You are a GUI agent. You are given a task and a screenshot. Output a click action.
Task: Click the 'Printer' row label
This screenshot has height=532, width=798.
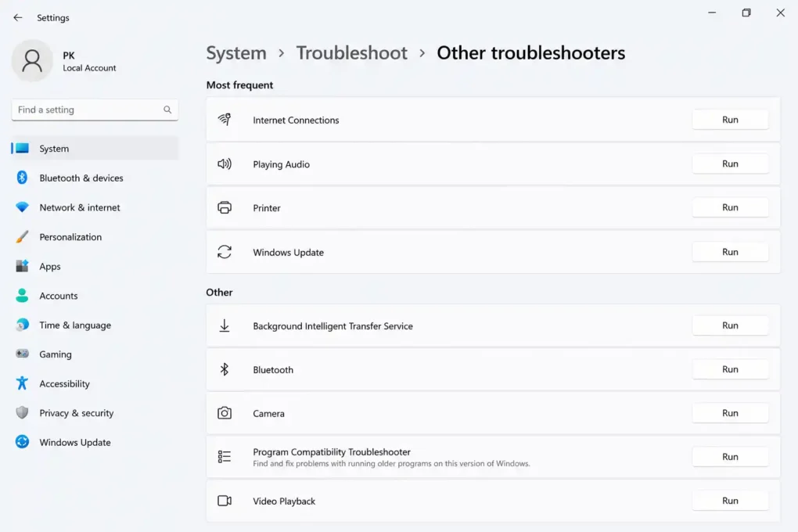(267, 207)
